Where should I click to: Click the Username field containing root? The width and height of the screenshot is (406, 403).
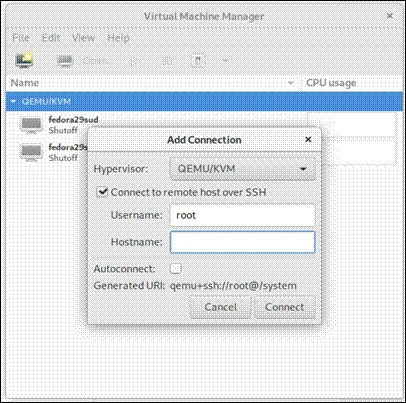pos(242,215)
